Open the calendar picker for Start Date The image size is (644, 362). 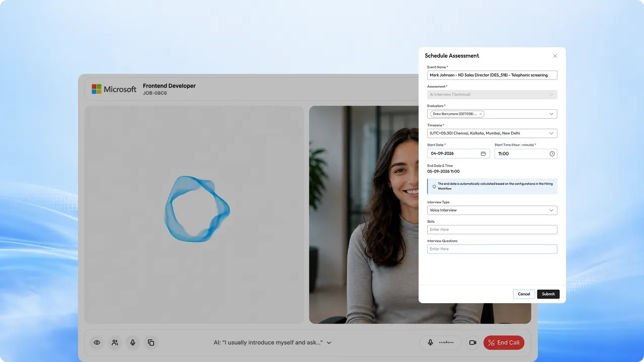click(483, 154)
